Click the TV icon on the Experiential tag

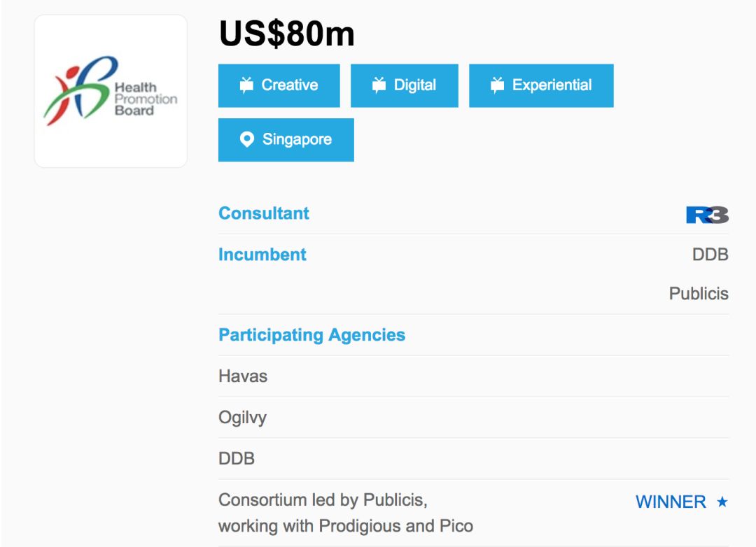click(x=497, y=85)
